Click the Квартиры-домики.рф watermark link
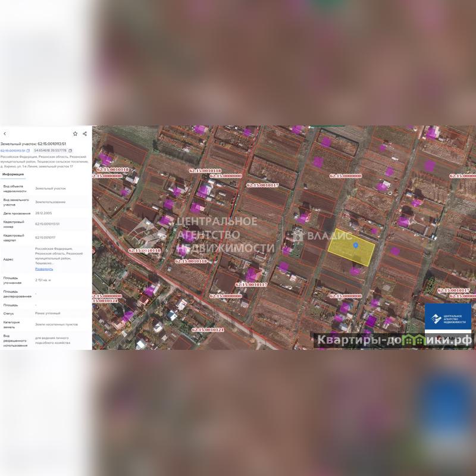Viewport: 476px width, 476px height. click(x=394, y=340)
